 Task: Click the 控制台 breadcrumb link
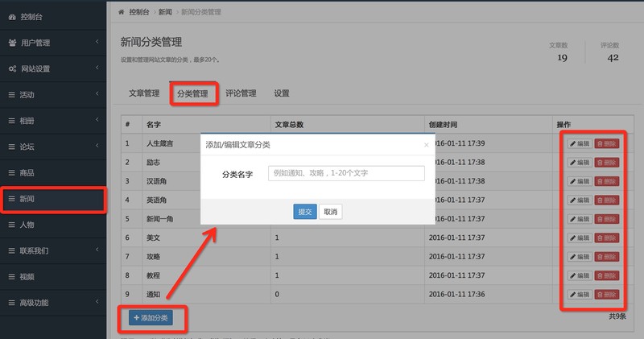138,12
